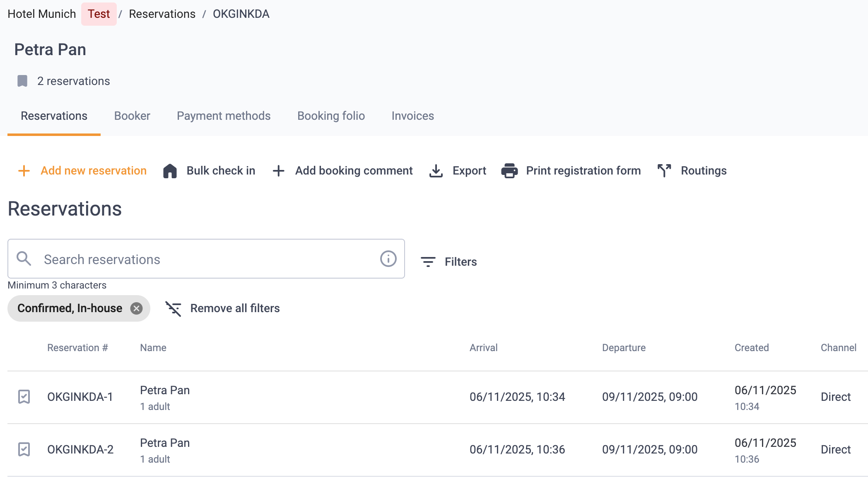This screenshot has width=868, height=485.
Task: Click the Departure column header
Action: tap(624, 348)
